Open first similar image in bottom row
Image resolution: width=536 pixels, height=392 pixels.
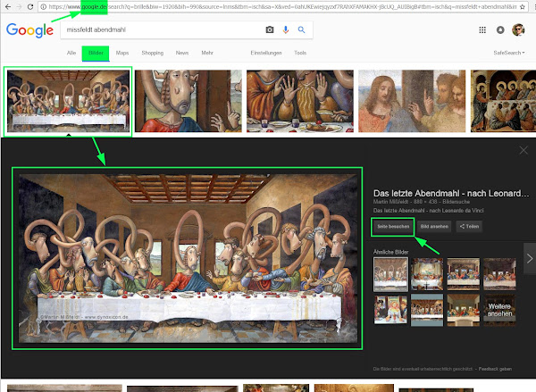coord(390,310)
